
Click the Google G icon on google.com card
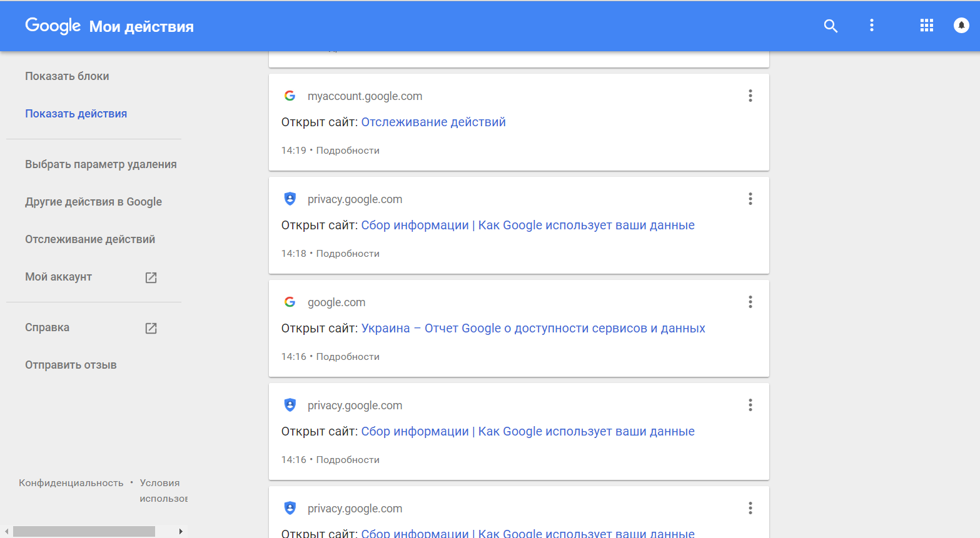click(x=290, y=302)
